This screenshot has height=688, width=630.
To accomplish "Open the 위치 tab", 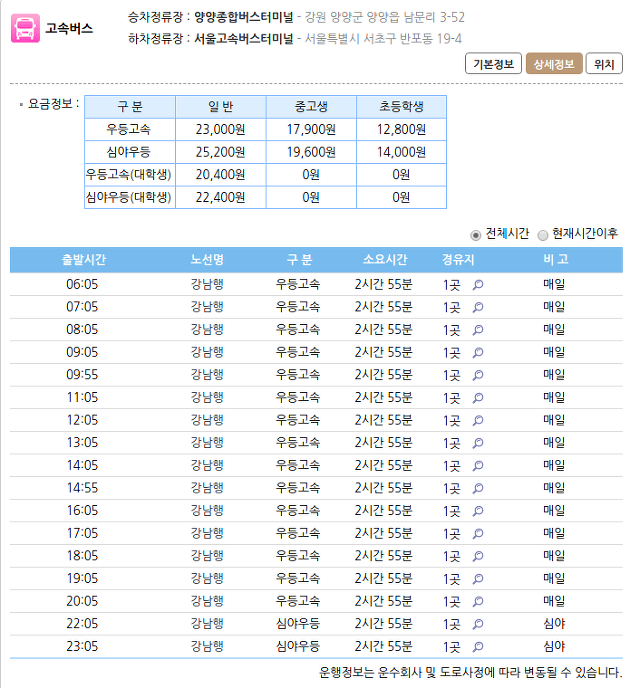I will click(604, 64).
